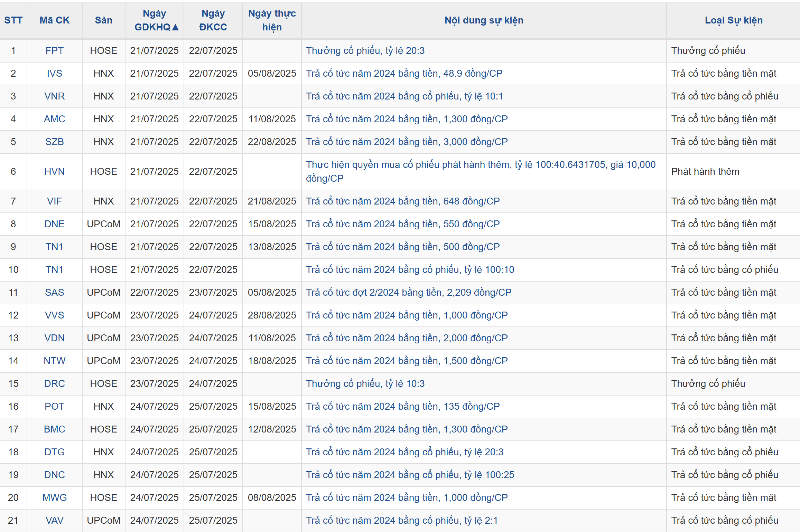Open TN1 stock dividend event tỷ lệ 100:10
The image size is (800, 532).
410,269
